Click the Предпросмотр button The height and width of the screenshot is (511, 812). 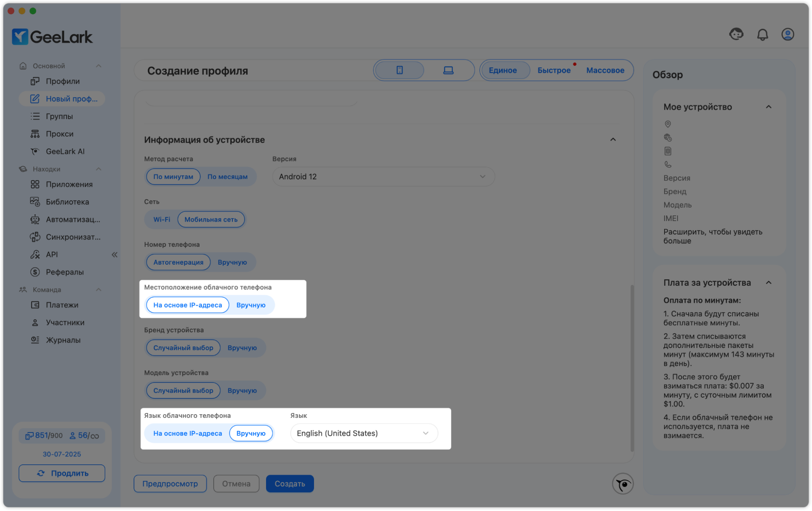(x=170, y=484)
